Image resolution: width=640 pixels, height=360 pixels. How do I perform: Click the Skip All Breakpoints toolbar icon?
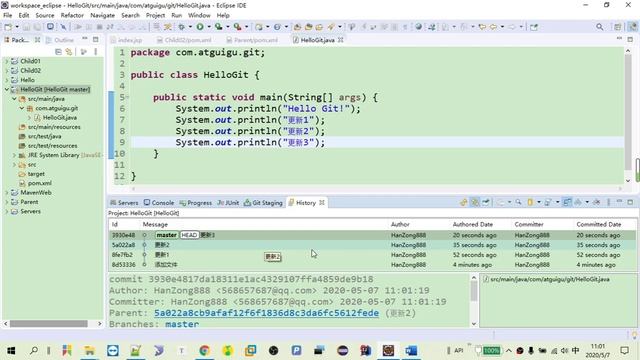coord(63,27)
